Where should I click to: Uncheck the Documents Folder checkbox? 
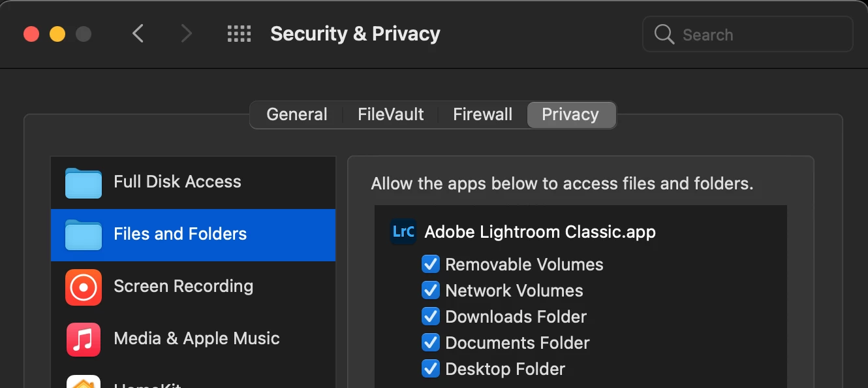431,342
